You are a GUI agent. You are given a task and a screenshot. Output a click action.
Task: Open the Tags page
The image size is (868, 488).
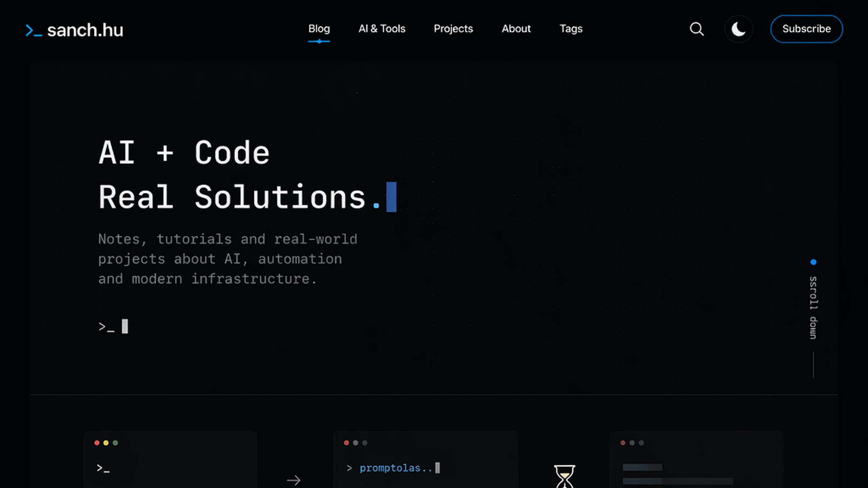571,29
